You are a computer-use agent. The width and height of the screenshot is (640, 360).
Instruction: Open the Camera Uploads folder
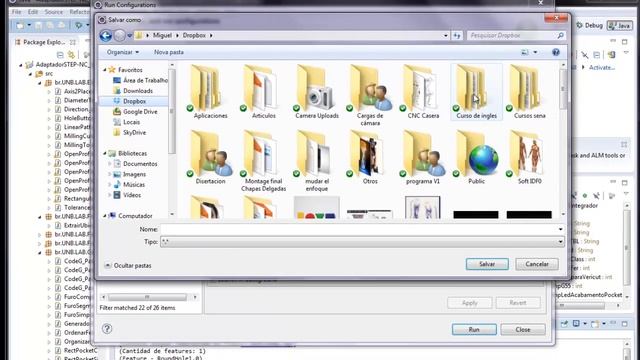coord(317,92)
